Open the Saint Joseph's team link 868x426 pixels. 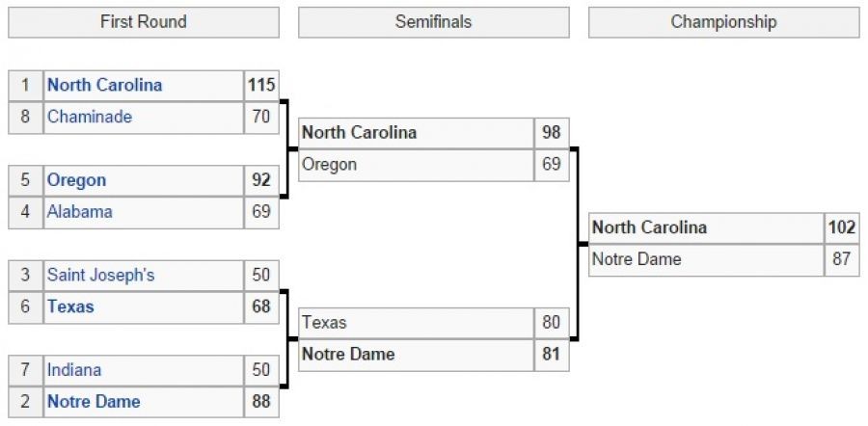pyautogui.click(x=101, y=276)
